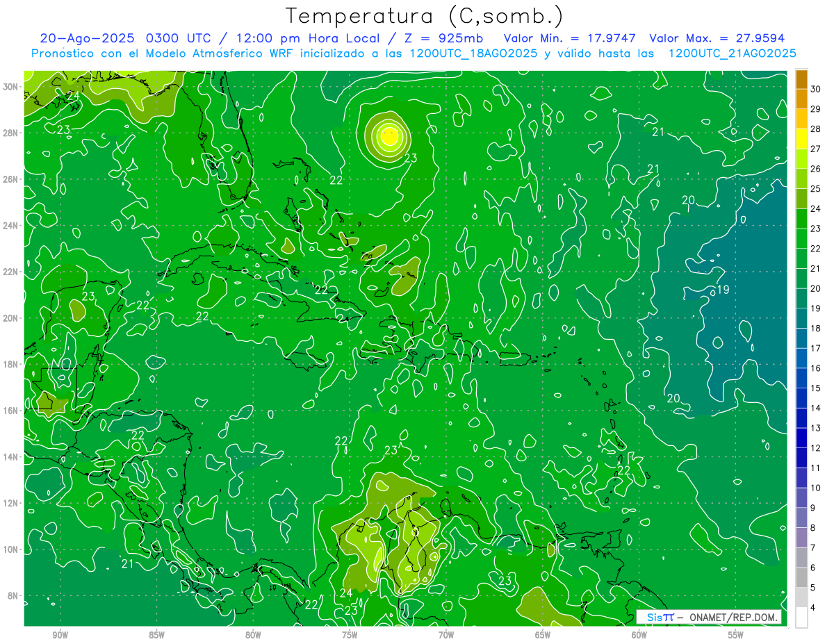Click the '55W' longitude axis label

tap(736, 635)
